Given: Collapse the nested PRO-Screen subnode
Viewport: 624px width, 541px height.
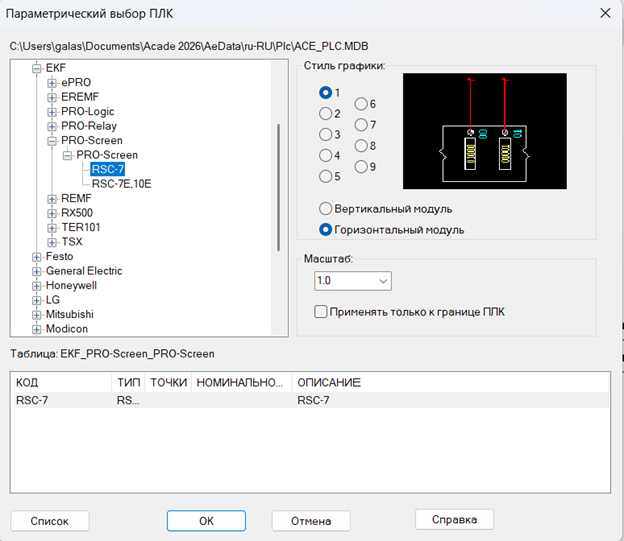Looking at the screenshot, I should 67,155.
